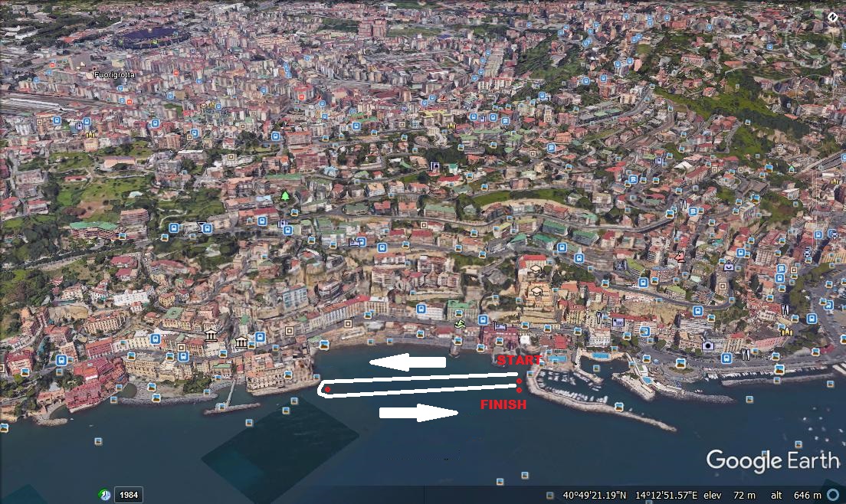Screen dimensions: 846x504
Task: Click the latitude 40°49'21.19"N readout
Action: [595, 495]
